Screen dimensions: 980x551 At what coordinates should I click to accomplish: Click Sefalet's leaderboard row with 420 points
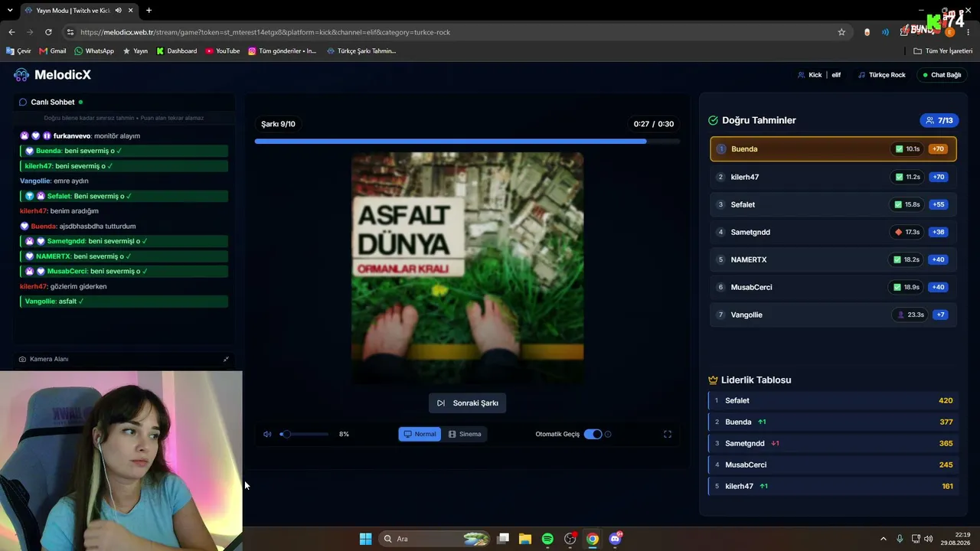833,400
